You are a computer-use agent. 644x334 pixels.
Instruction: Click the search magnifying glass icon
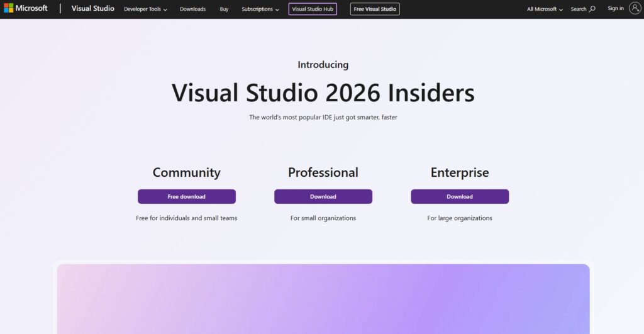pyautogui.click(x=592, y=9)
